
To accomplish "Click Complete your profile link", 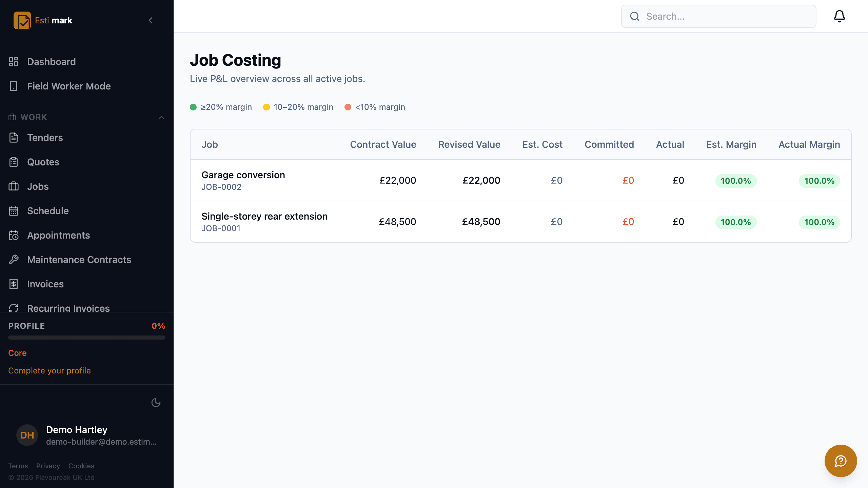I will tap(50, 371).
